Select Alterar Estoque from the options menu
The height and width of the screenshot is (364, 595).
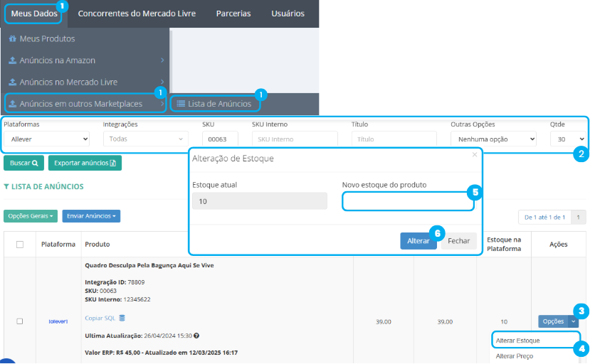(x=517, y=341)
